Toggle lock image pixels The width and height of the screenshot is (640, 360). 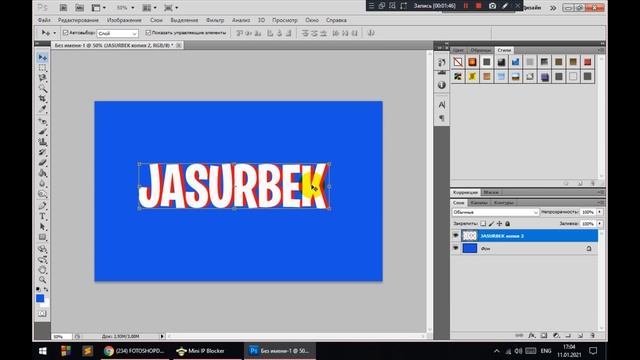pos(491,224)
